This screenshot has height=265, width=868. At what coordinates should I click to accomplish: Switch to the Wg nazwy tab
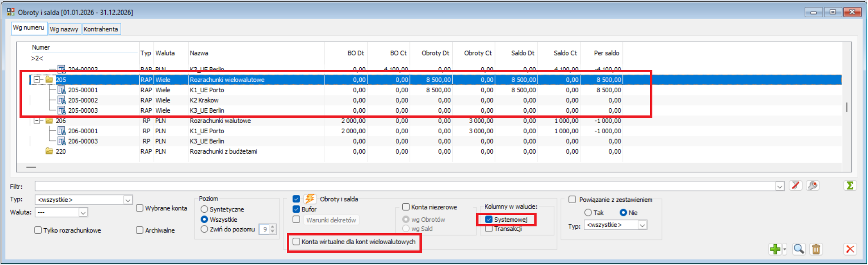click(64, 29)
